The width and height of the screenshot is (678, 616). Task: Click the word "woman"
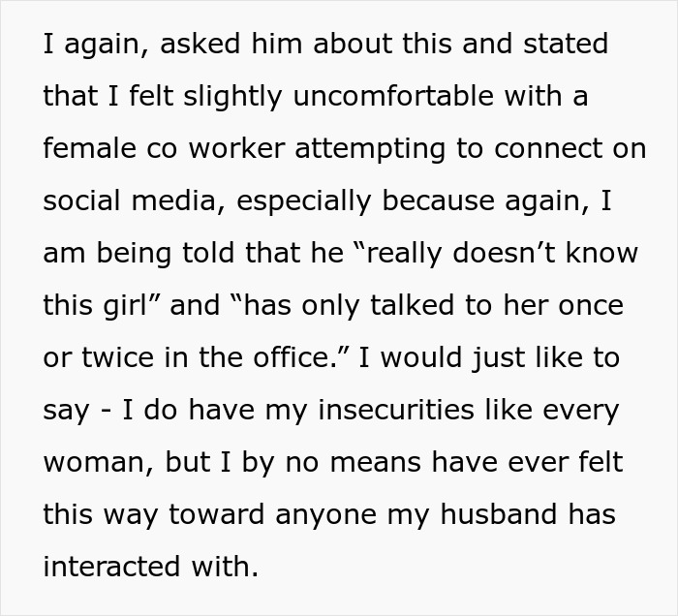click(x=96, y=461)
